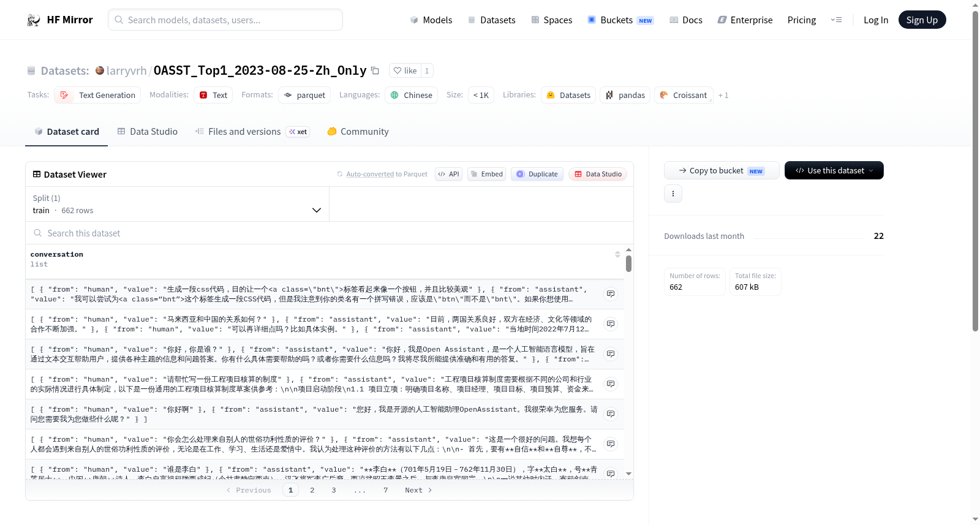Click the Datasets library tag
Image resolution: width=980 pixels, height=525 pixels.
[x=568, y=95]
